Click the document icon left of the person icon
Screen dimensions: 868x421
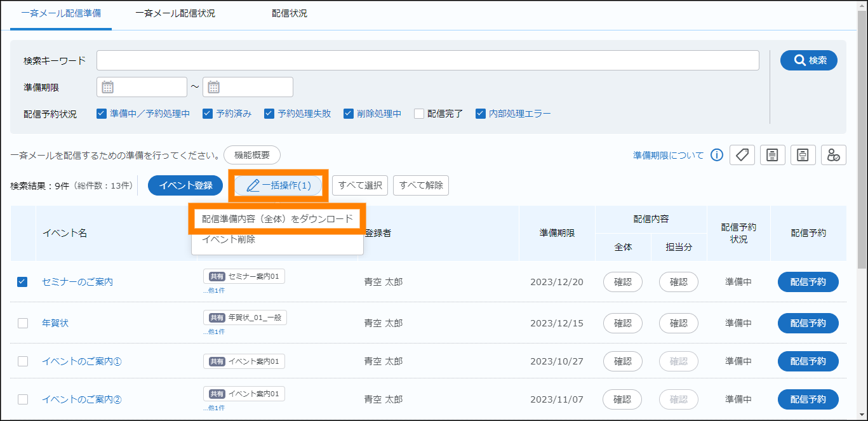pyautogui.click(x=803, y=155)
